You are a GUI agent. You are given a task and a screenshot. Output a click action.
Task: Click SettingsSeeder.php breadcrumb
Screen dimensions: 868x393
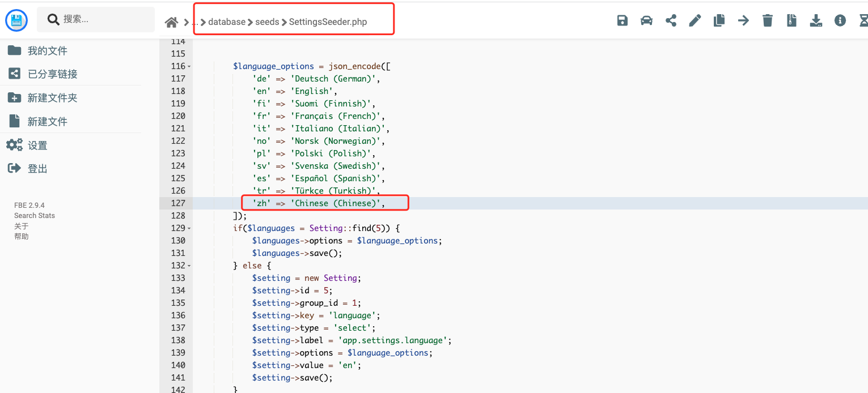click(x=328, y=22)
